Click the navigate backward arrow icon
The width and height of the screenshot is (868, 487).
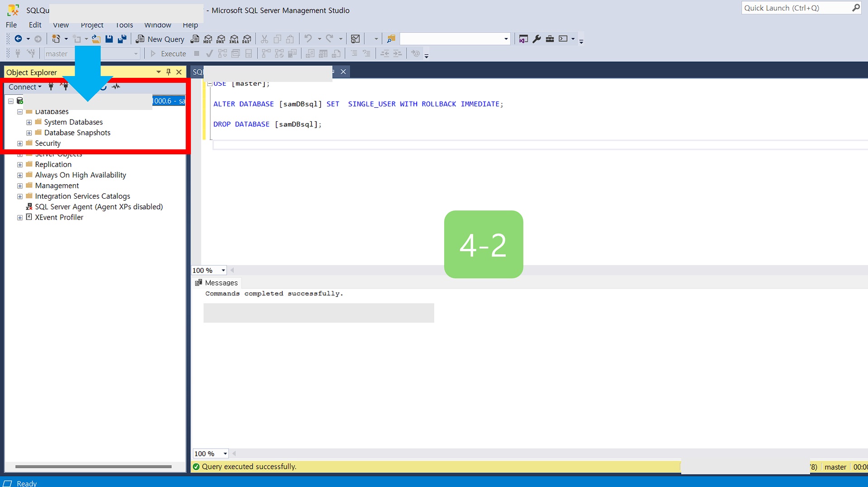coord(18,39)
